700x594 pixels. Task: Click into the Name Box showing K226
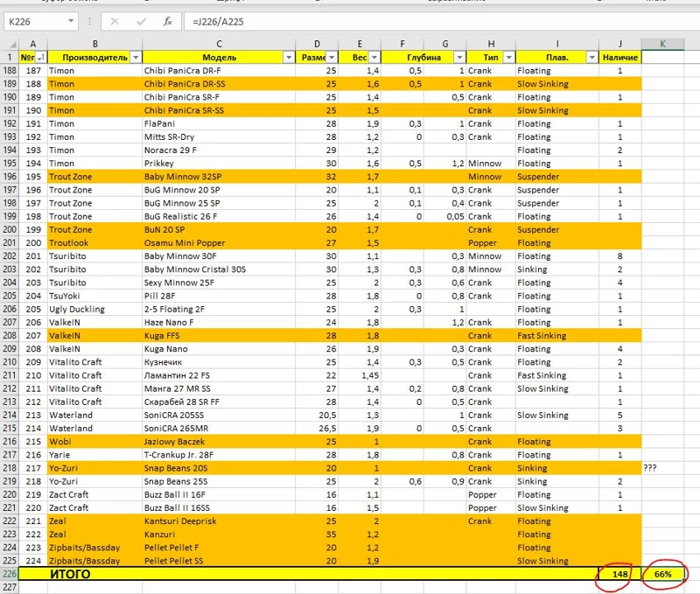tap(36, 21)
